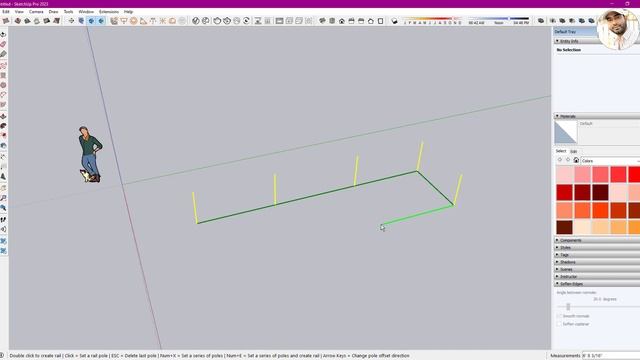Collapse the Materials panel
The width and height of the screenshot is (640, 360).
[597, 116]
